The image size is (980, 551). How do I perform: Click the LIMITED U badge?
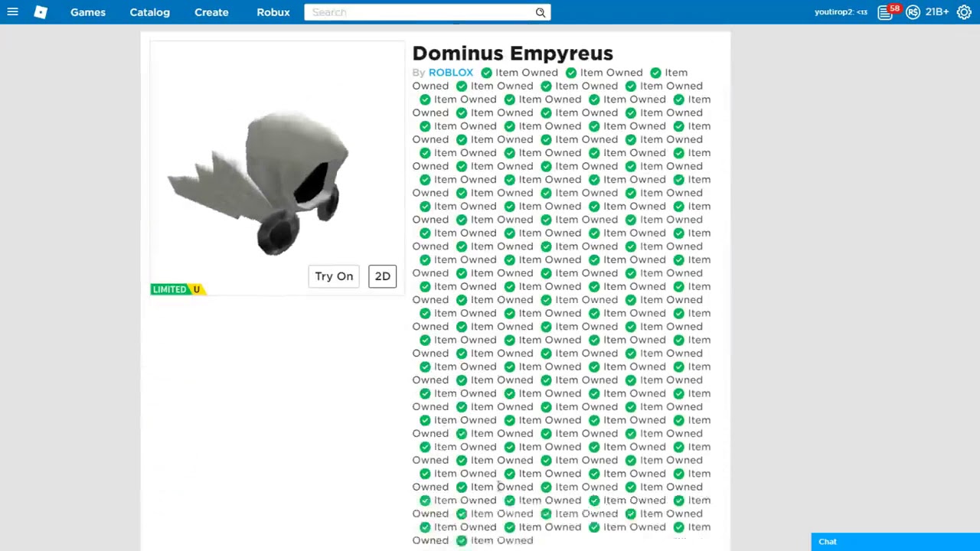(x=178, y=289)
